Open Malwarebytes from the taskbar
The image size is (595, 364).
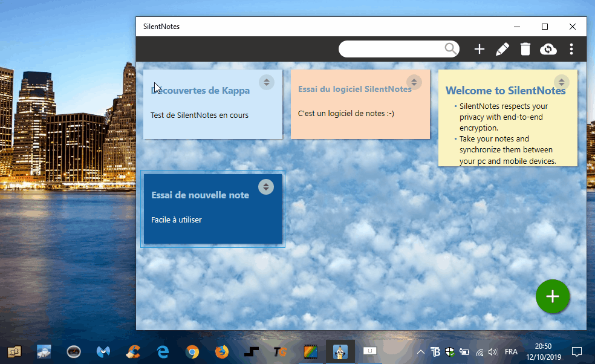tap(103, 352)
